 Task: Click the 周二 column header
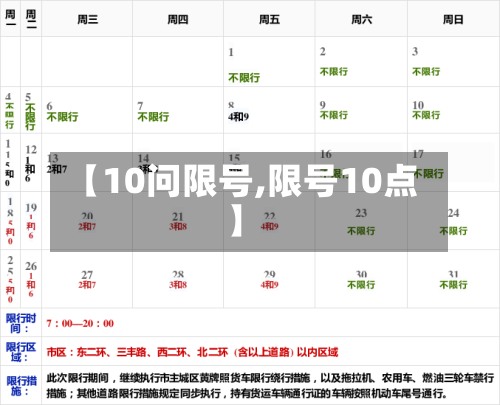(x=31, y=18)
